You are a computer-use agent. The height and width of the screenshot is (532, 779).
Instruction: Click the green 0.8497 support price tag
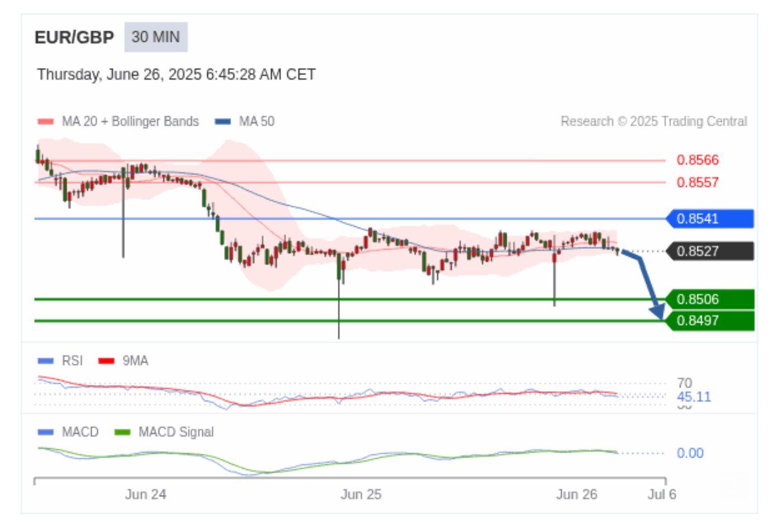pyautogui.click(x=710, y=320)
